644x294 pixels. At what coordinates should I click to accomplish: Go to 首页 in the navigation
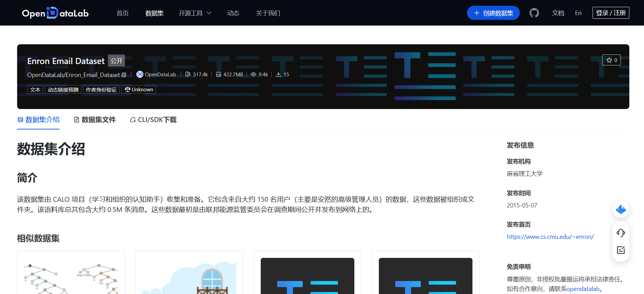(x=123, y=13)
